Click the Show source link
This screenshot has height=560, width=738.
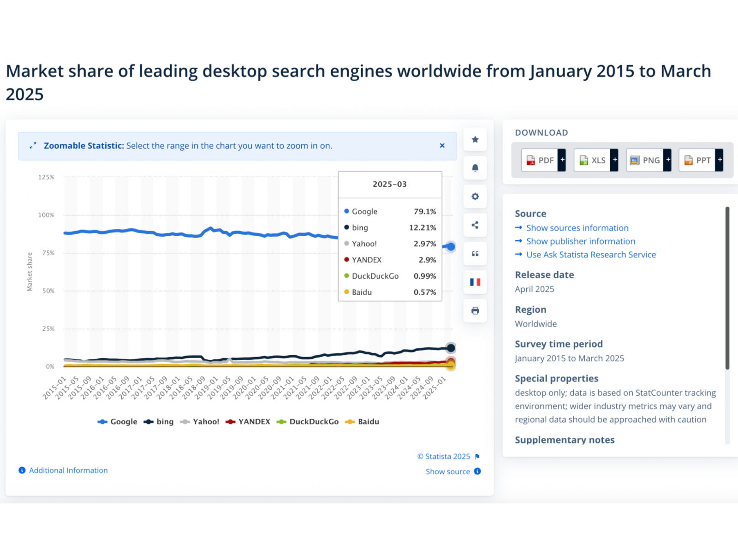coord(447,471)
